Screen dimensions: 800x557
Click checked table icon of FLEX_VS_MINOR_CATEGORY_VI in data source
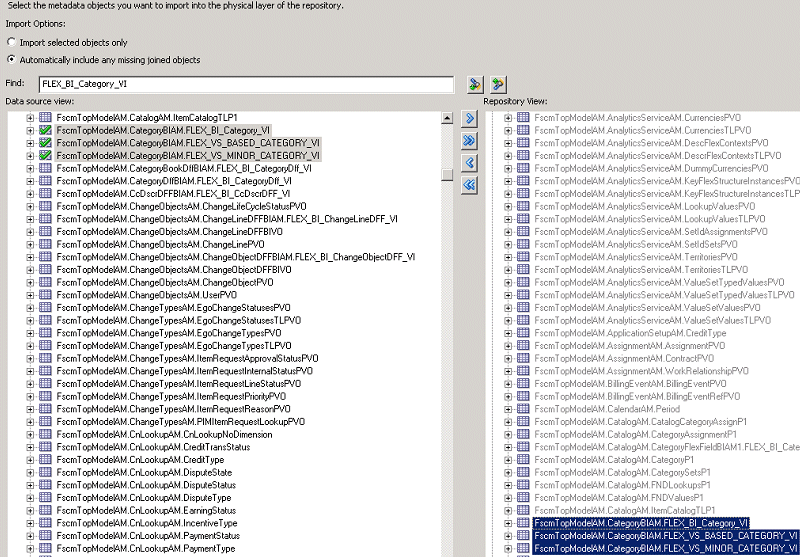click(45, 156)
